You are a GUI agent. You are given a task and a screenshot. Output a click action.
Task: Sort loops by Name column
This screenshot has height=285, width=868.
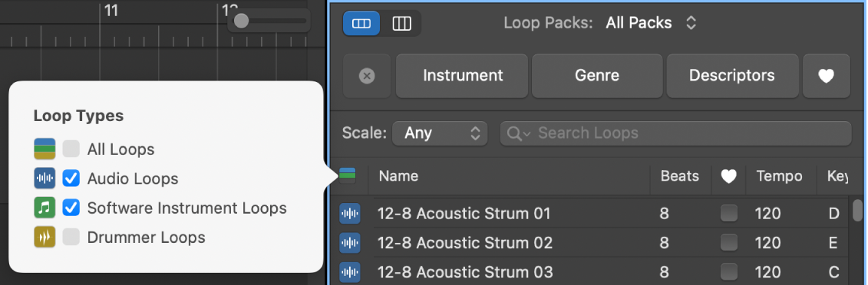(x=398, y=176)
